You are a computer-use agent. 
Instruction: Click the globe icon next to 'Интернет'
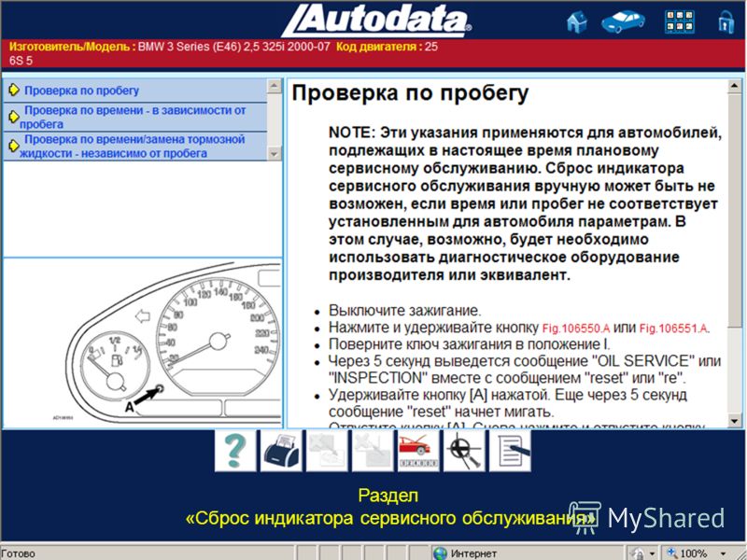pos(440,553)
